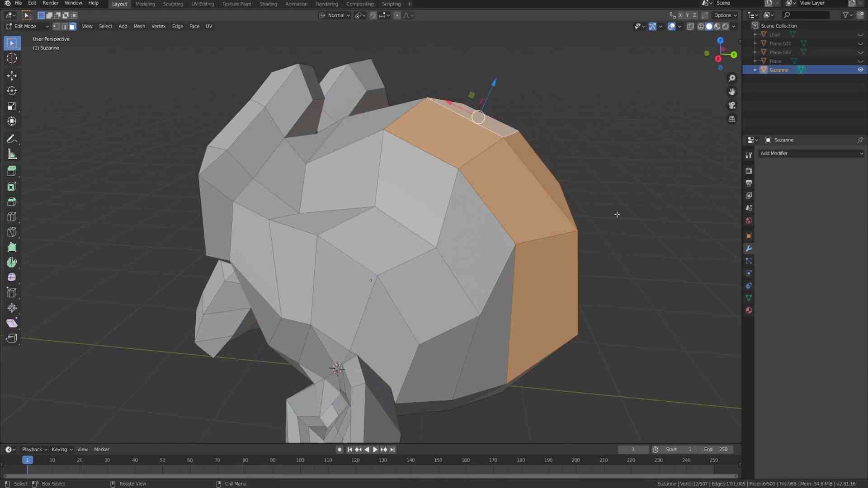Select the Annotate pencil tool
The image size is (868, 488).
pyautogui.click(x=12, y=139)
